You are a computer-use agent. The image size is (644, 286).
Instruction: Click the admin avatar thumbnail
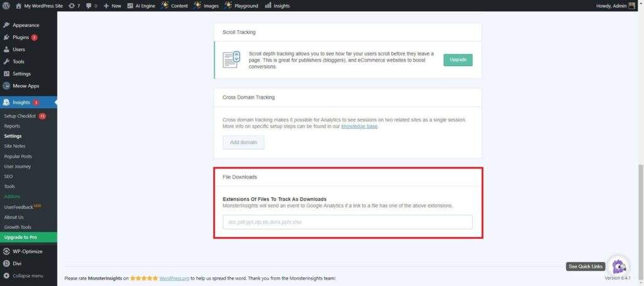point(632,6)
